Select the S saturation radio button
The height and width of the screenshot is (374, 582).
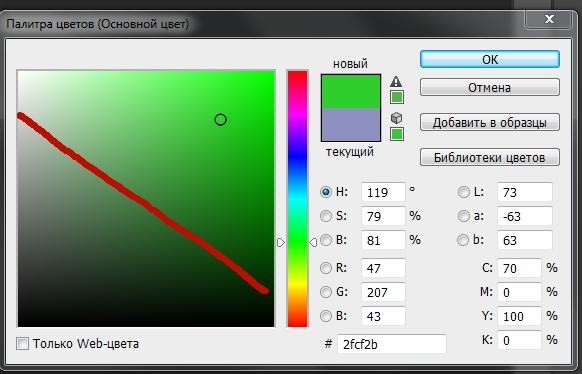[x=326, y=216]
